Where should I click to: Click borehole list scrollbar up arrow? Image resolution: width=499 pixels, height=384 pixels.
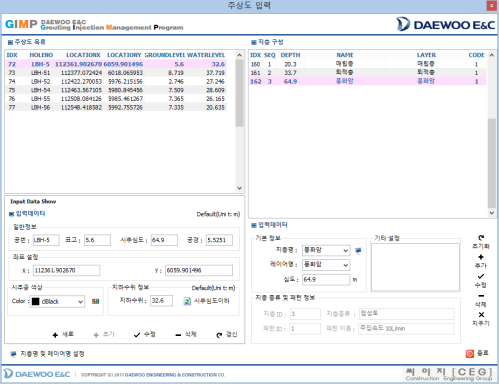point(239,55)
